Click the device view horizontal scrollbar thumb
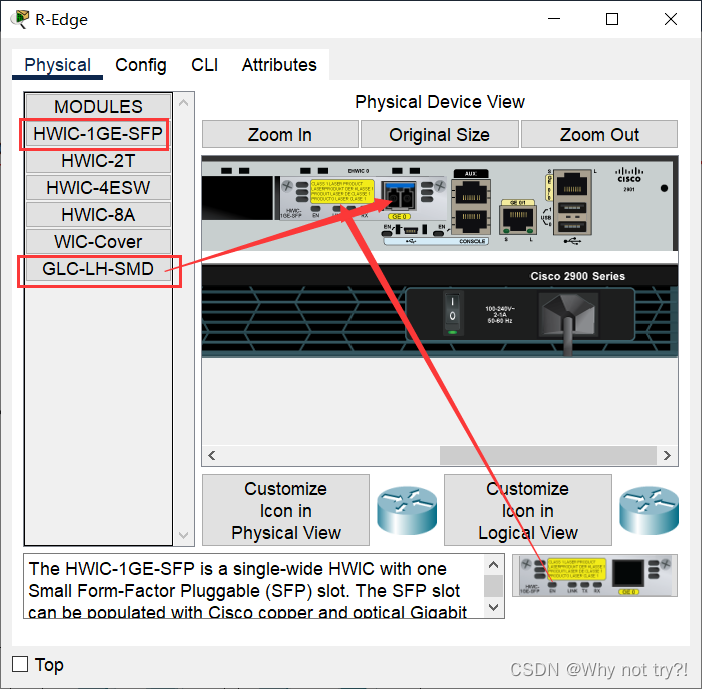 click(x=548, y=456)
